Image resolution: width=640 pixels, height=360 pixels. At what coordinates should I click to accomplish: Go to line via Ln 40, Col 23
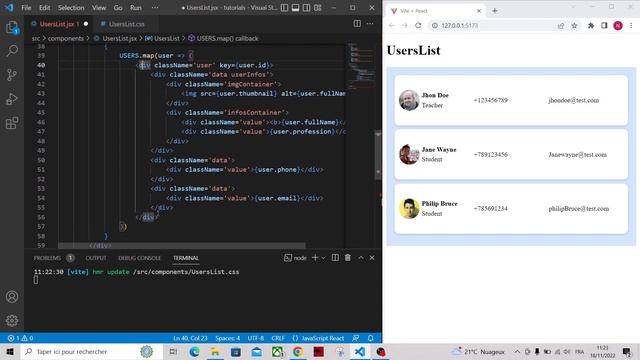(190, 338)
